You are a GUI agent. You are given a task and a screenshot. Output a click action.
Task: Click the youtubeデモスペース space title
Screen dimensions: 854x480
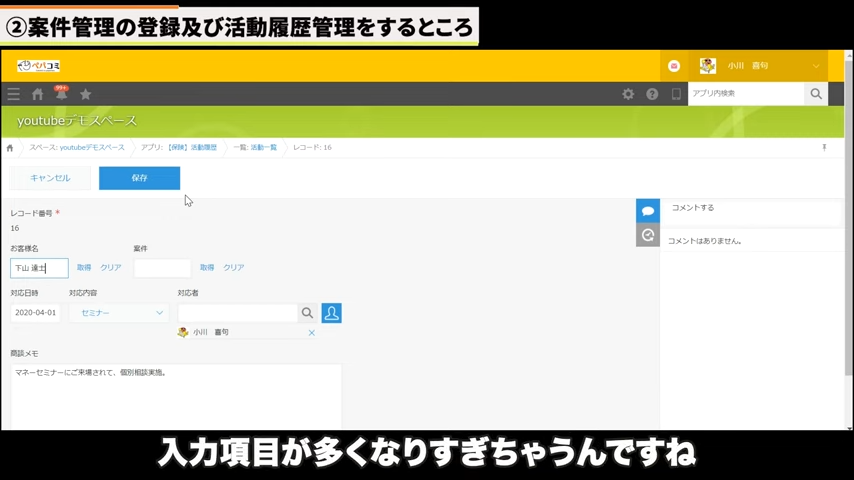(77, 121)
